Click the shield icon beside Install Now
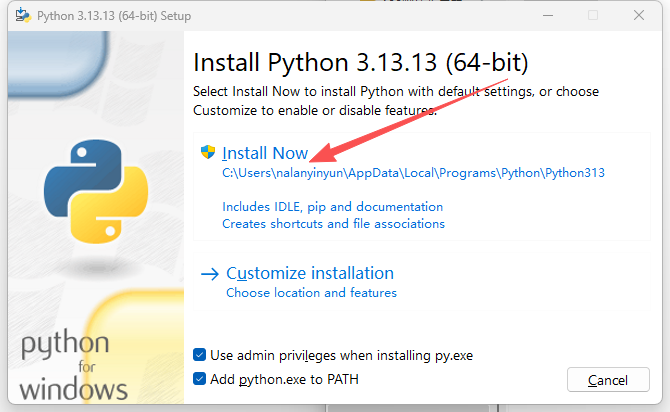This screenshot has width=670, height=412. [208, 153]
